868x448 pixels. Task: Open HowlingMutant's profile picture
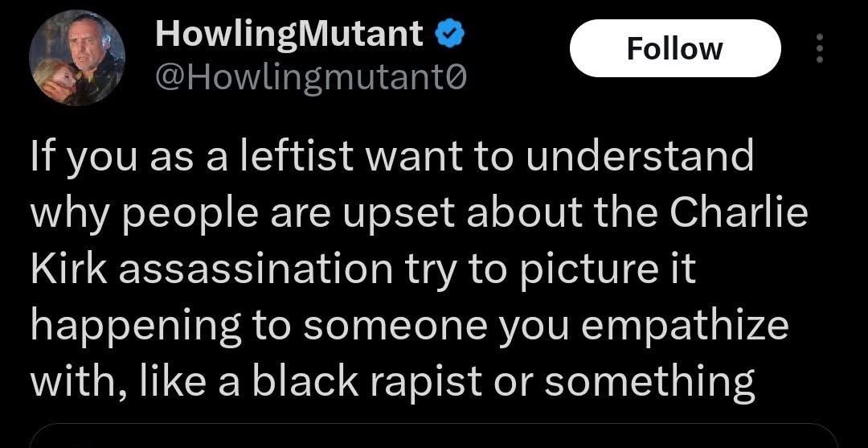[x=77, y=58]
